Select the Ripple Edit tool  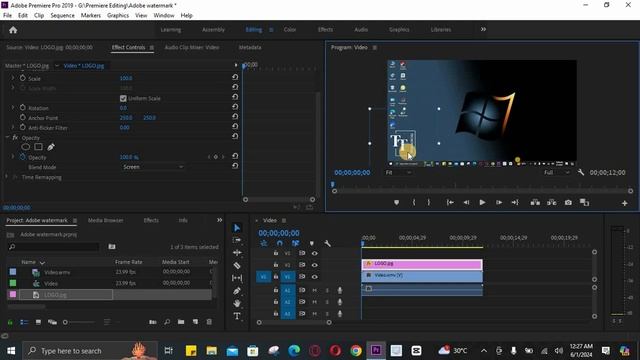[237, 253]
